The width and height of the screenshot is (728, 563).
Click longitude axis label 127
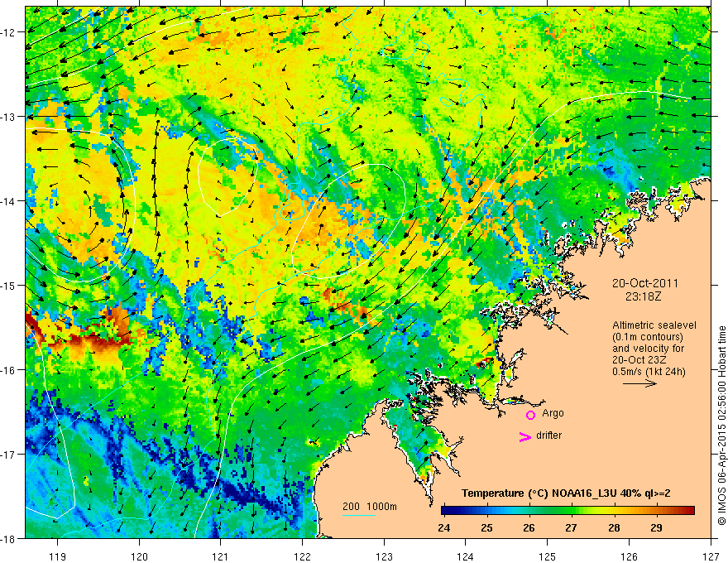[x=711, y=556]
